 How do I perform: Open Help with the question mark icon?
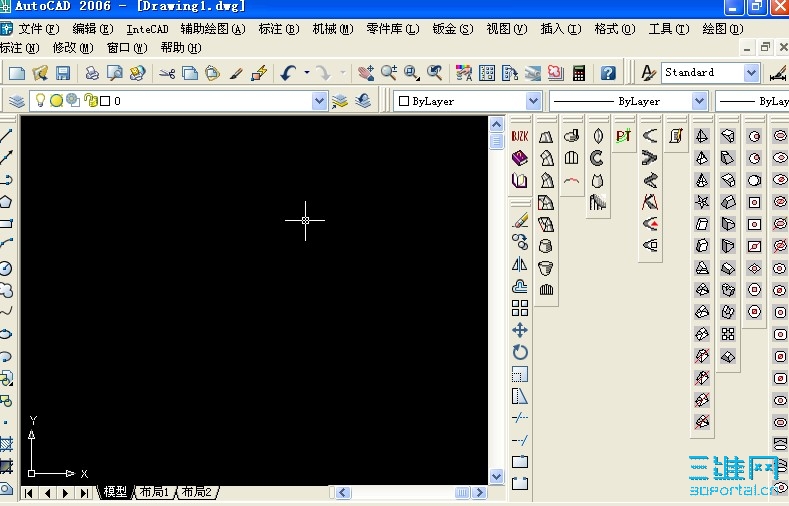click(x=608, y=73)
